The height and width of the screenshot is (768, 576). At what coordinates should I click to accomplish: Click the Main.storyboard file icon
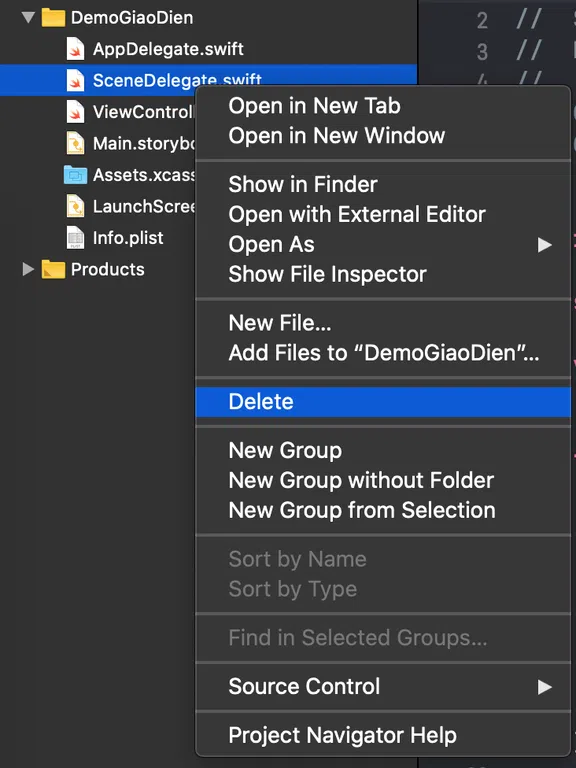click(x=75, y=143)
